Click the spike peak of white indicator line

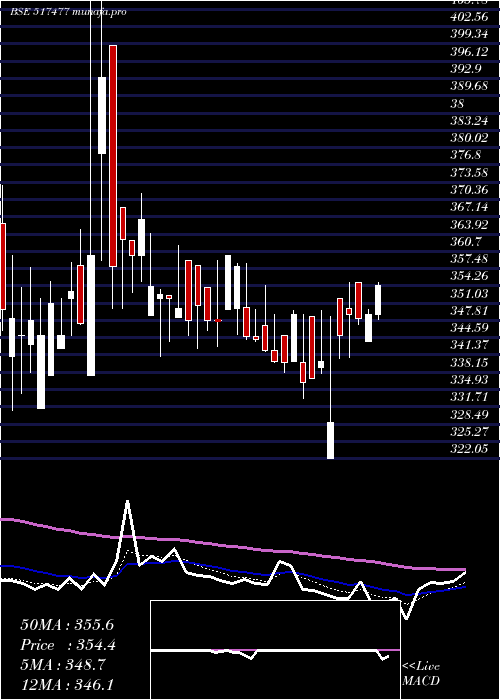[128, 502]
